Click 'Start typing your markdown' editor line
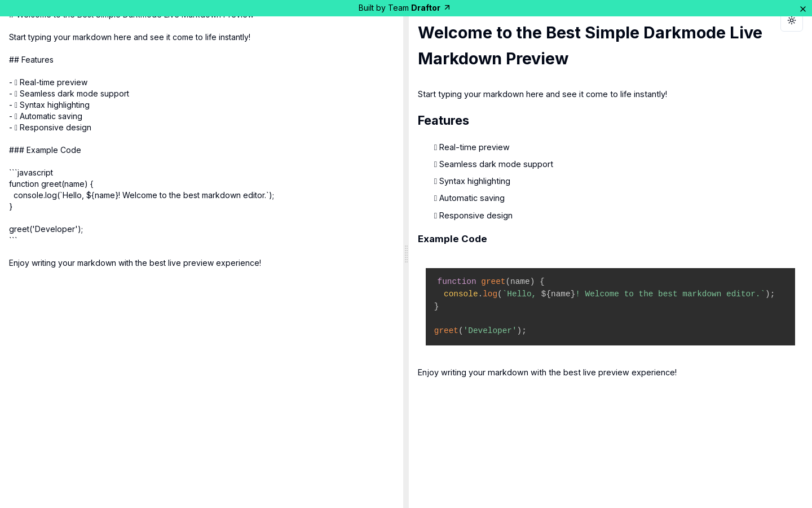Screen dimensions: 812x508 (x=130, y=37)
